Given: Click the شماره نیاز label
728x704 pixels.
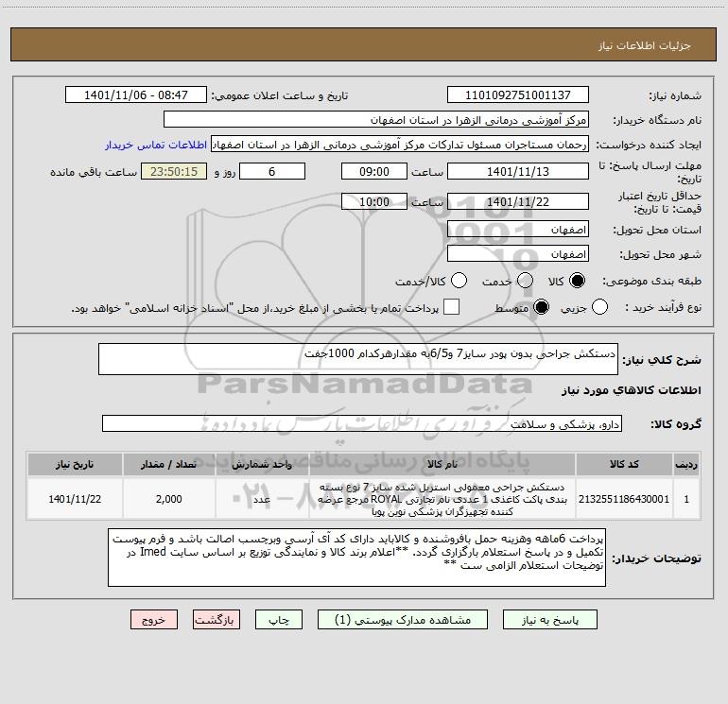Looking at the screenshot, I should [x=675, y=96].
